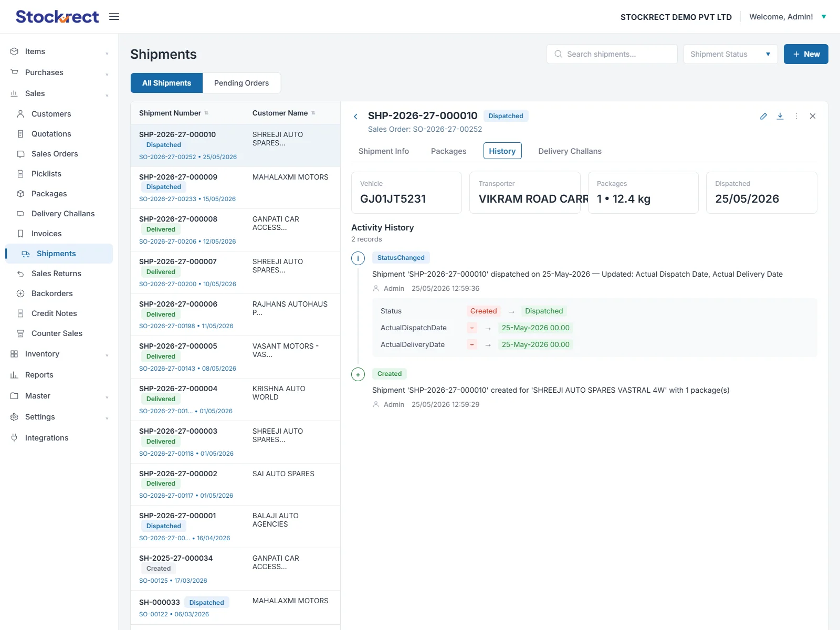
Task: Click the Backorders sidebar icon
Action: (20, 293)
